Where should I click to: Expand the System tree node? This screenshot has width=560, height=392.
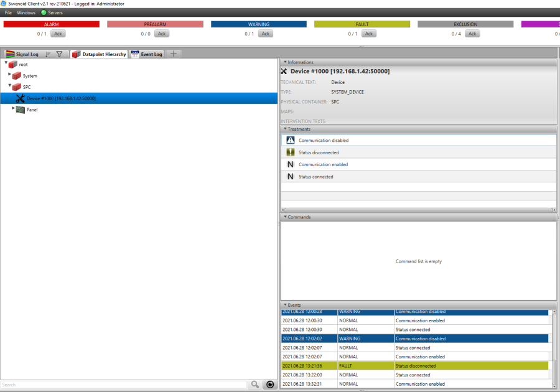10,75
